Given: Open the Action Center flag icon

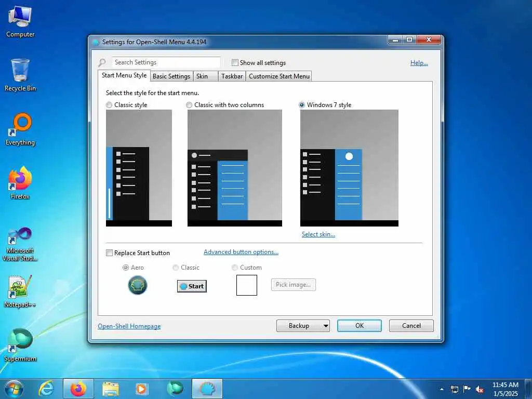Looking at the screenshot, I should point(467,389).
